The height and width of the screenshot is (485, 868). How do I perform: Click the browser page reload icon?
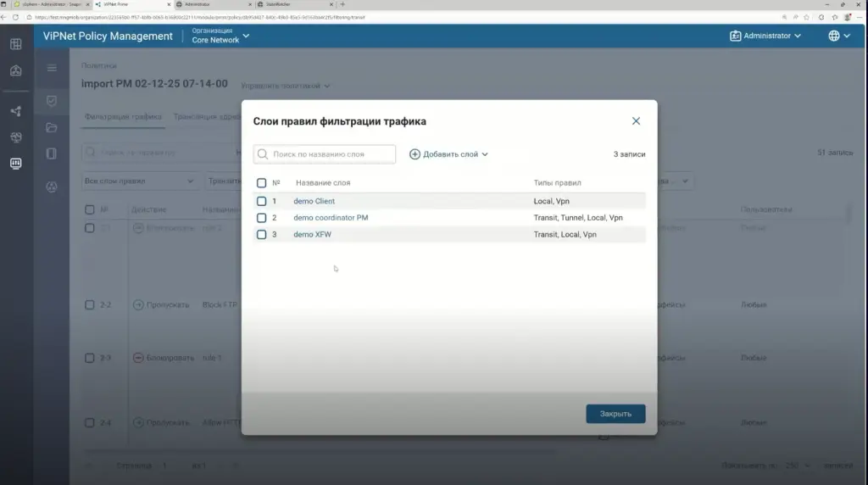tap(16, 17)
